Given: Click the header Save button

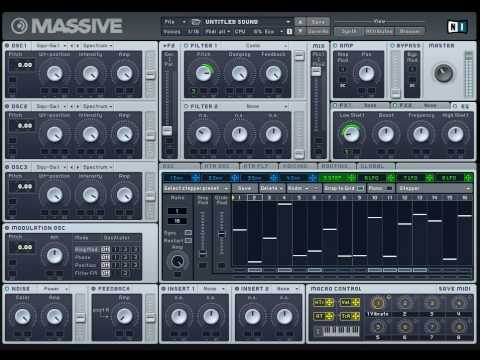Looking at the screenshot, I should pyautogui.click(x=318, y=22).
